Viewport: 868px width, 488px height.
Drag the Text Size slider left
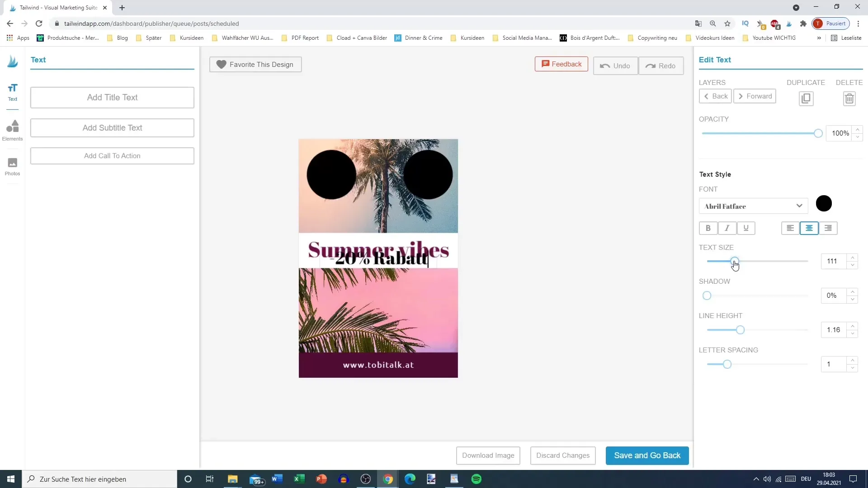(735, 261)
